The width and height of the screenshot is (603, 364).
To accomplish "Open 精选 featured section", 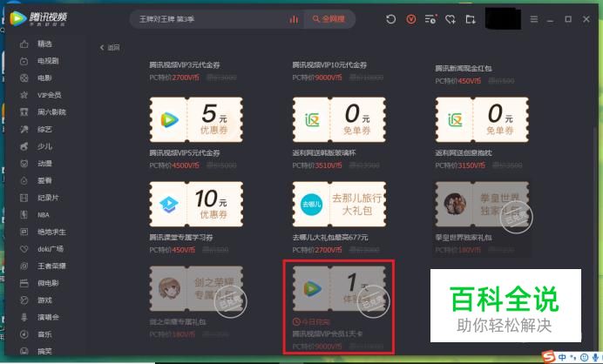I will click(x=44, y=44).
